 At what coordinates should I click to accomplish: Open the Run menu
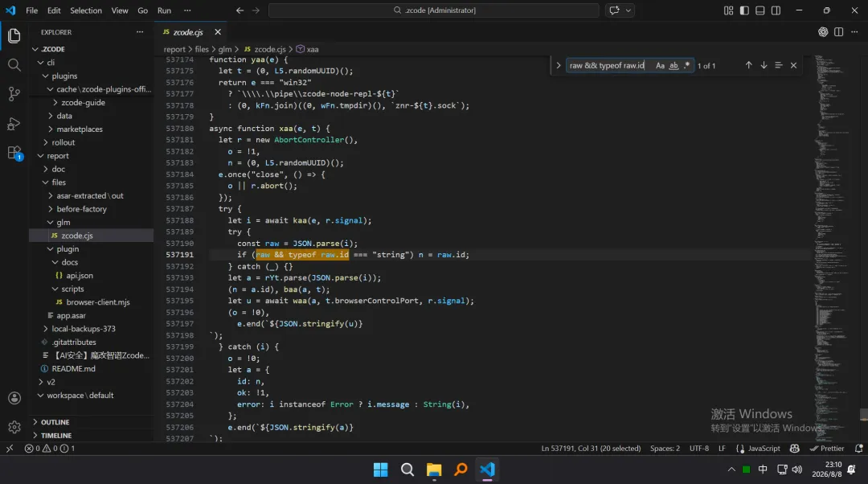164,10
